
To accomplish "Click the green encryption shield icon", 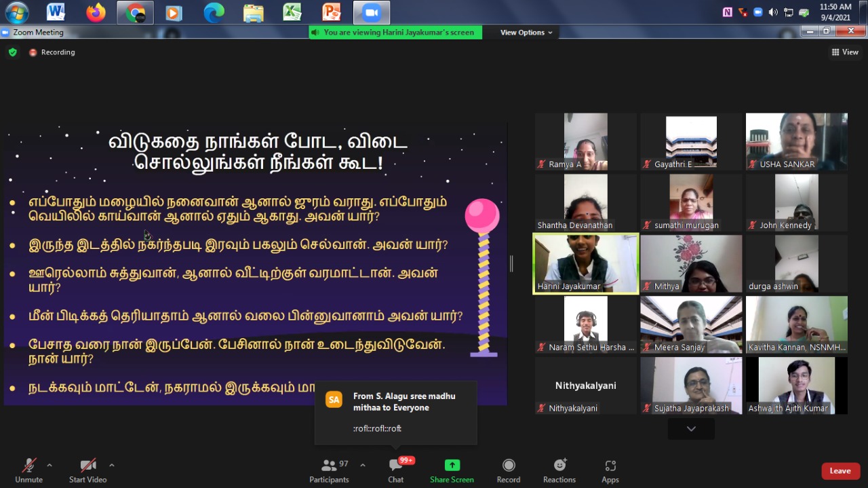I will tap(12, 52).
